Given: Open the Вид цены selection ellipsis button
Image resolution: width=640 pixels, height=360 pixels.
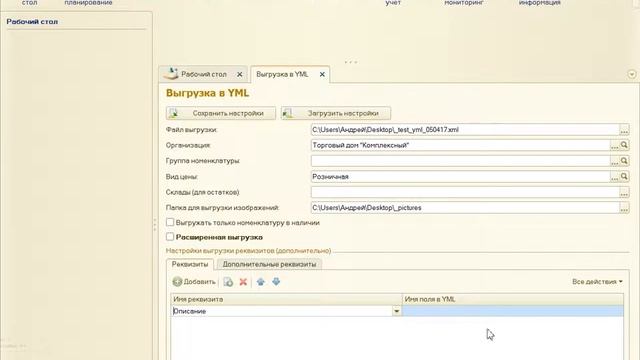Looking at the screenshot, I should tap(614, 177).
